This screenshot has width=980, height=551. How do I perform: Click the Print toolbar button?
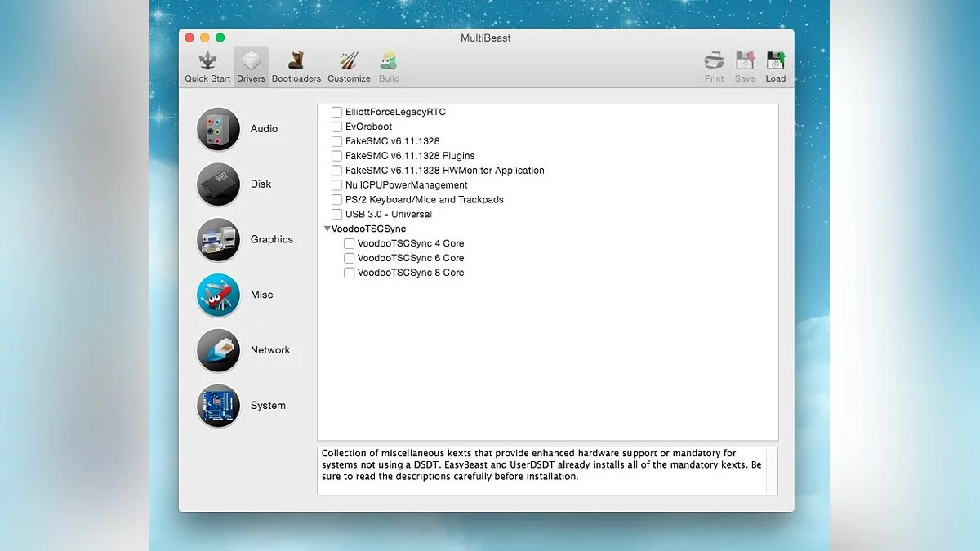[x=714, y=66]
